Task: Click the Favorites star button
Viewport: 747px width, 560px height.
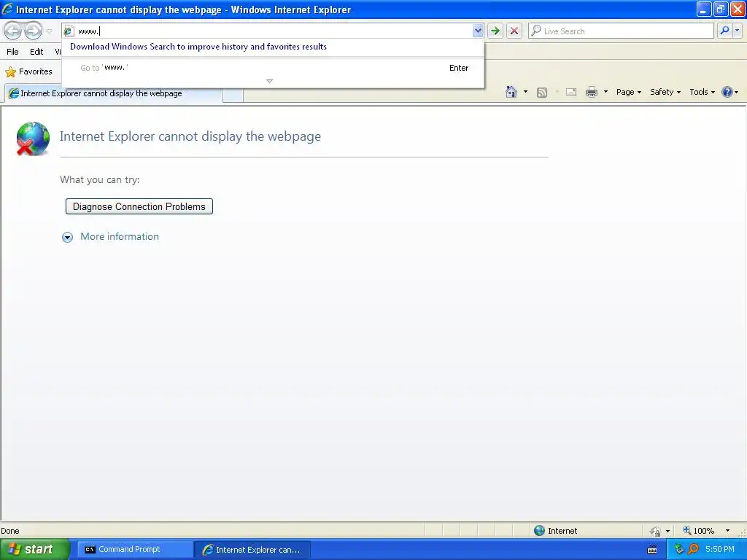Action: 28,71
